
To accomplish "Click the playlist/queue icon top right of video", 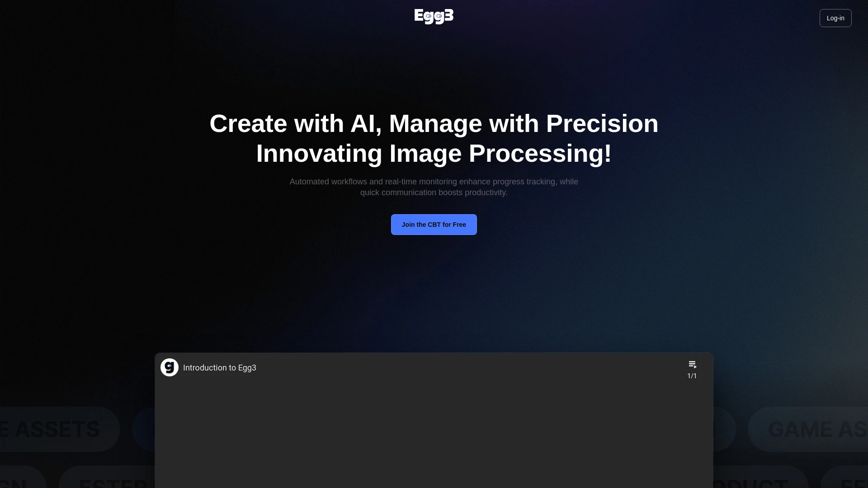I will (692, 364).
